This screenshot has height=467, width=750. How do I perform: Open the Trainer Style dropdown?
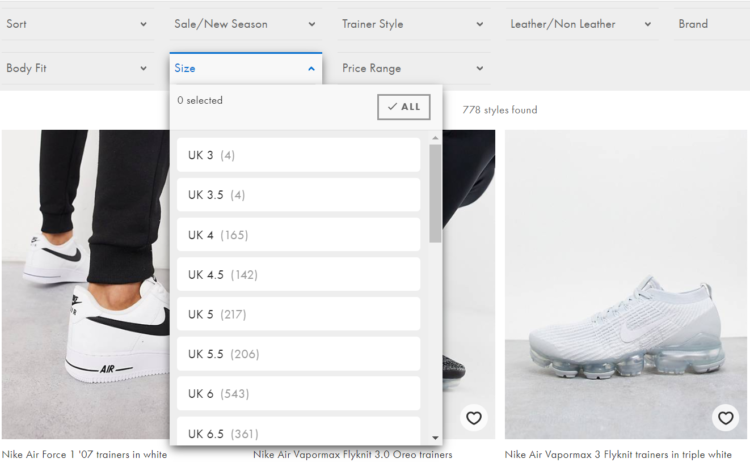coord(412,24)
